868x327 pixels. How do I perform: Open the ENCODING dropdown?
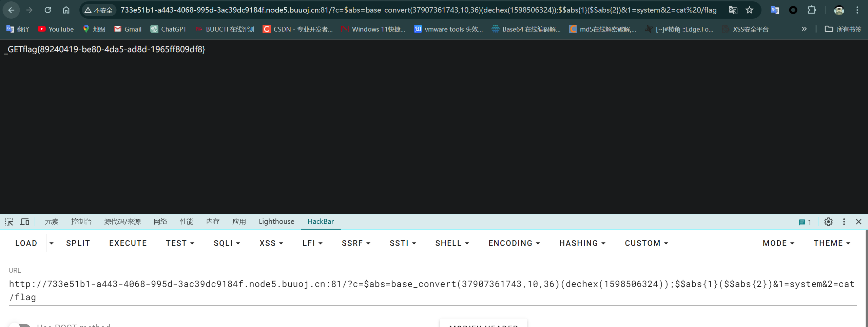point(514,243)
